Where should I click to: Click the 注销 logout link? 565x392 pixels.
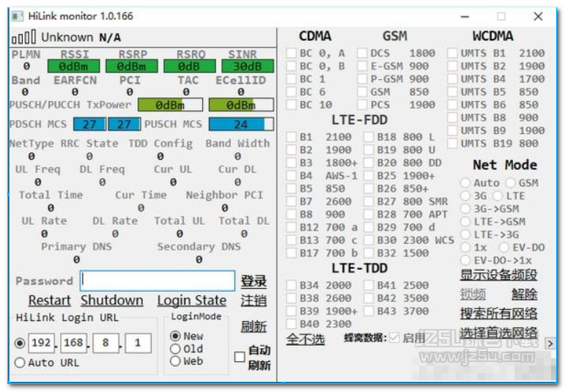click(254, 300)
